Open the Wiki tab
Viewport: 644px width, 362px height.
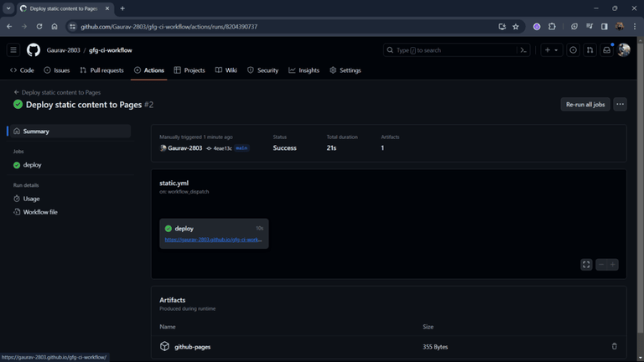point(226,70)
